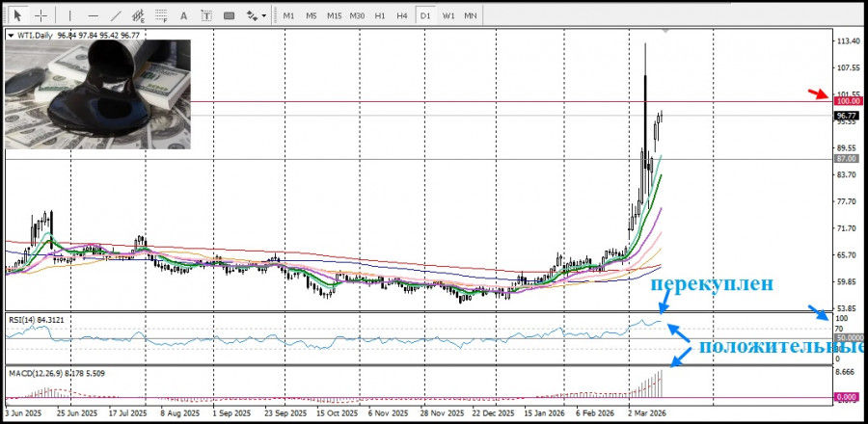The width and height of the screenshot is (868, 424).
Task: Select the MN monthly timeframe
Action: 470,15
